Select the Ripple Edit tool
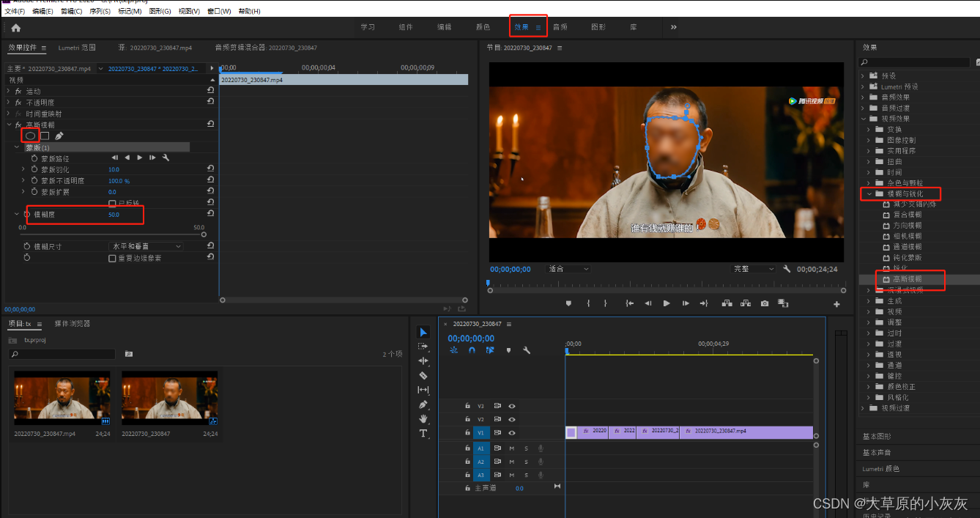 (423, 360)
